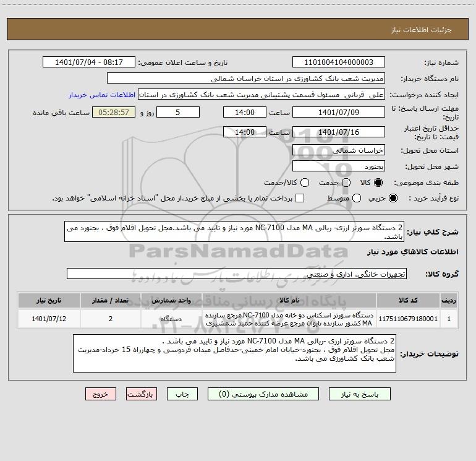Click the response deadline date 1401/07/09

coord(339,113)
